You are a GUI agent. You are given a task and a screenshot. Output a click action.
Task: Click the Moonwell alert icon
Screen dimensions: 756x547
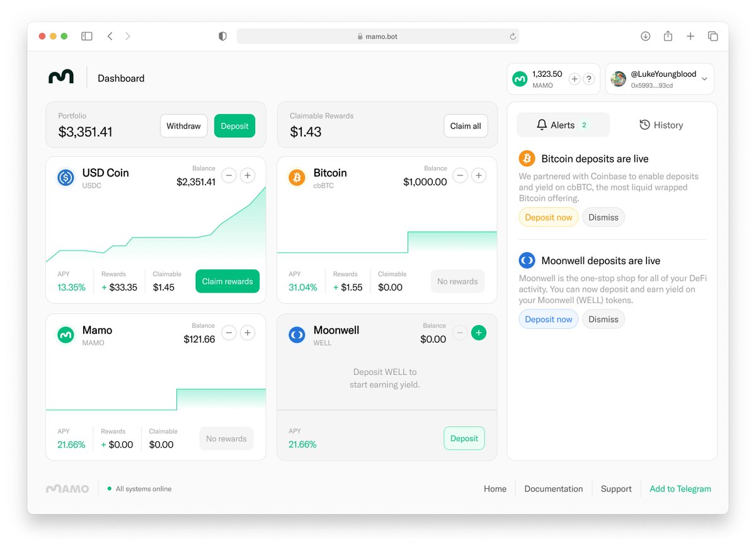[x=527, y=260]
